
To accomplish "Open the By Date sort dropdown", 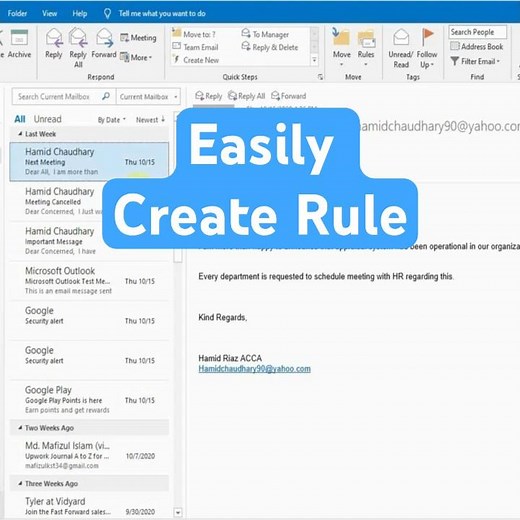I will [112, 120].
